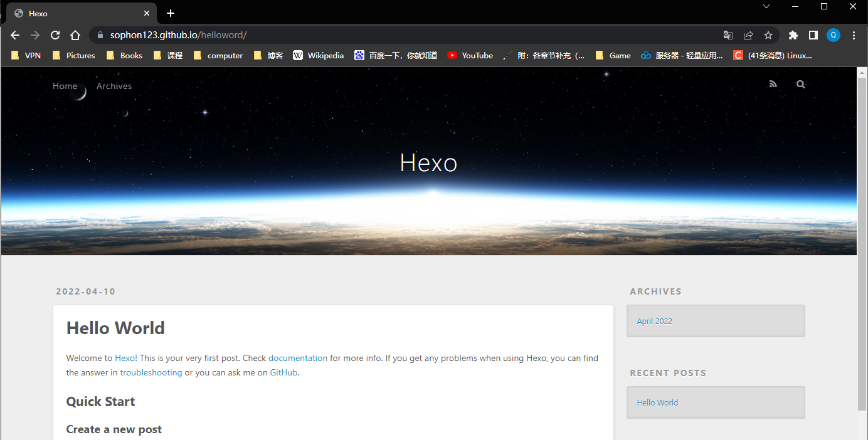Open the RSS feed icon
Screen dimensions: 868x440
(773, 84)
